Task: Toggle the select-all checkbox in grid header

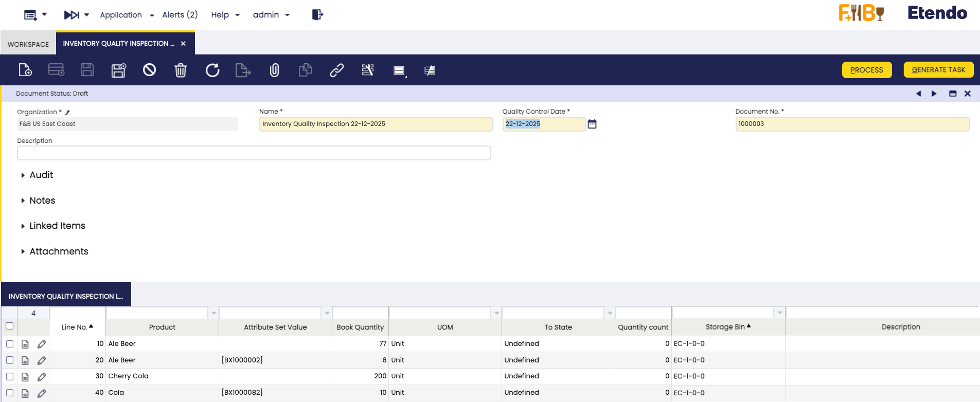Action: tap(9, 326)
